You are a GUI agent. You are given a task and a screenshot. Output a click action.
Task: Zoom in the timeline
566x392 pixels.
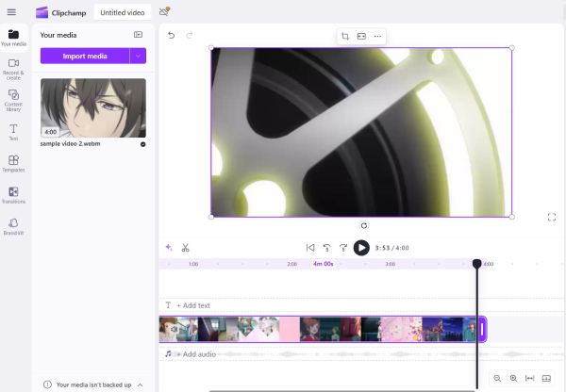(513, 378)
